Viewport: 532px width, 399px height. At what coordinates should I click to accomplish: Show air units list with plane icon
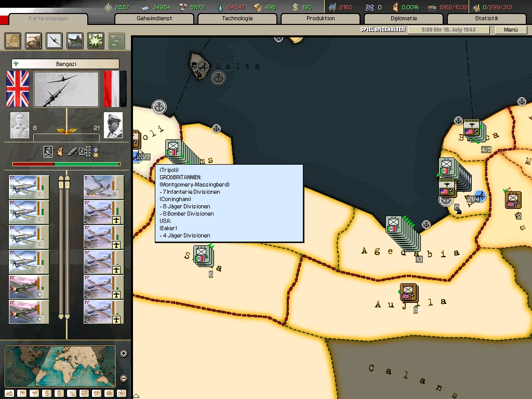tap(54, 41)
